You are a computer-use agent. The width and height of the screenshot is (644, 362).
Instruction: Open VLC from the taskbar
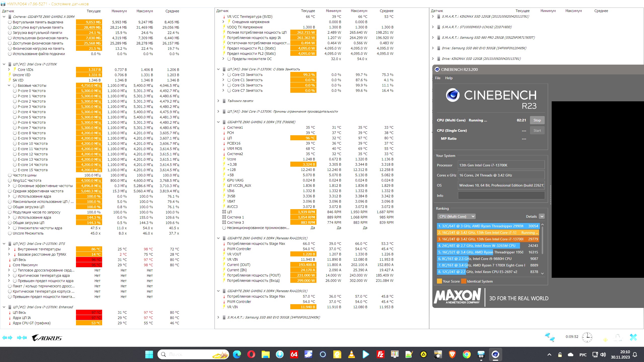pos(351,354)
